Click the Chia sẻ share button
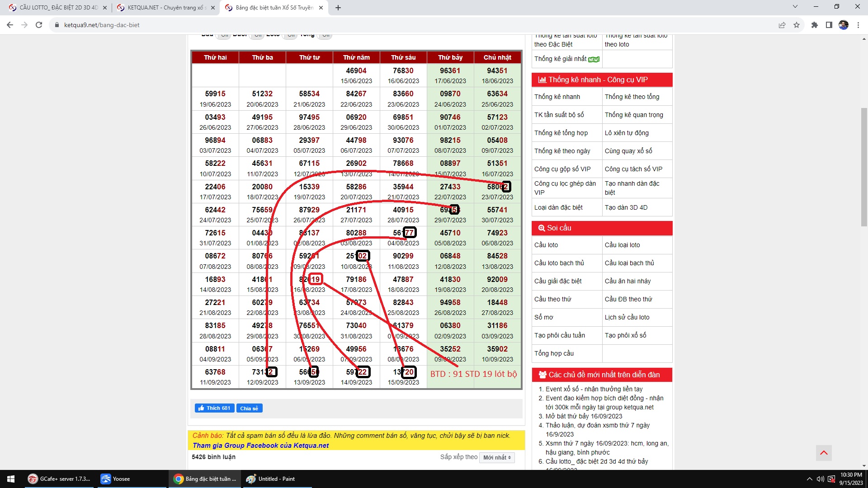 pyautogui.click(x=249, y=408)
